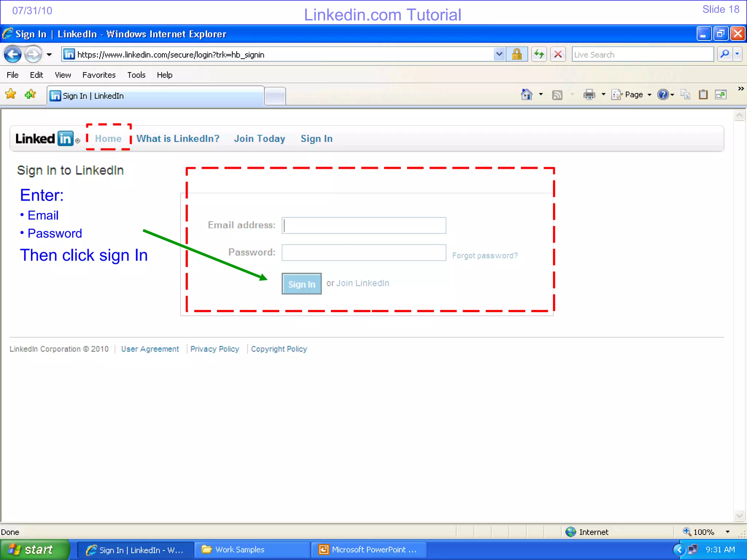This screenshot has width=747, height=560.
Task: Open the recent pages dropdown arrow
Action: tap(49, 55)
